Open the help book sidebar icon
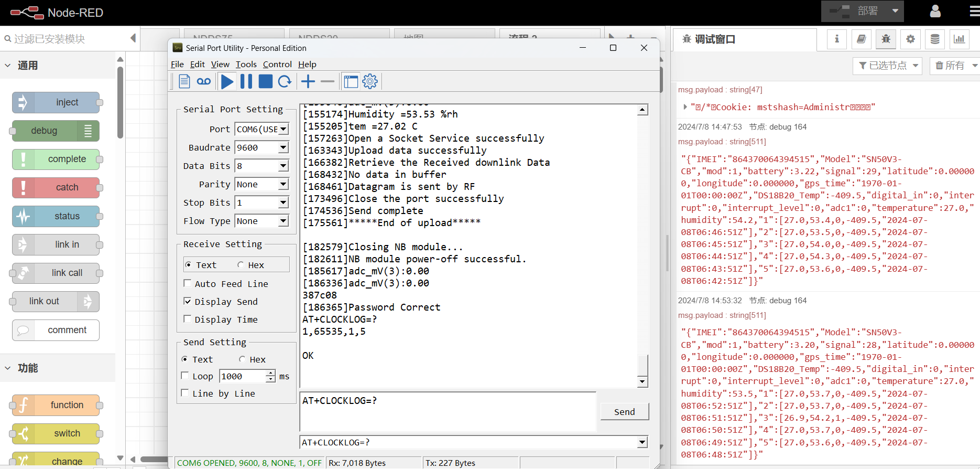Image resolution: width=980 pixels, height=469 pixels. (861, 39)
